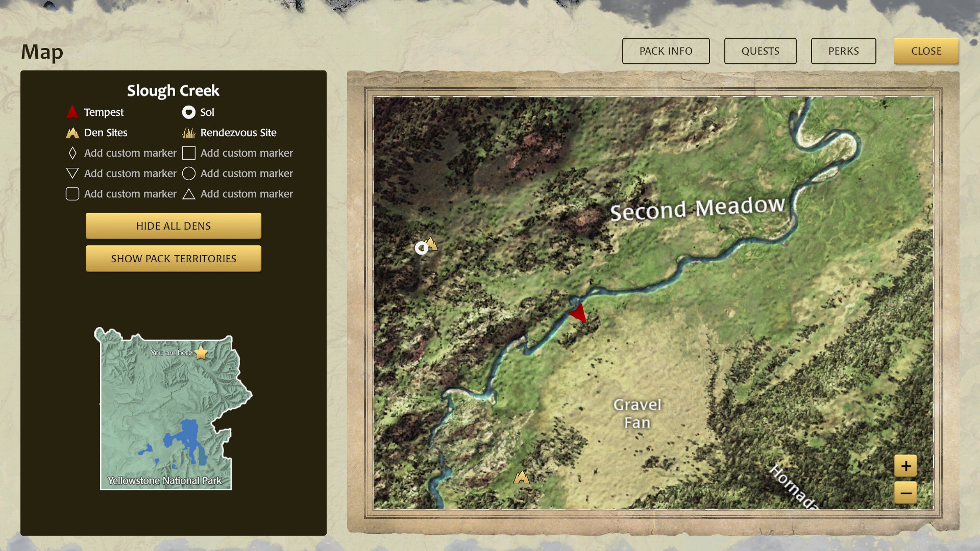This screenshot has height=551, width=980.
Task: Select the square custom marker icon
Action: point(189,153)
